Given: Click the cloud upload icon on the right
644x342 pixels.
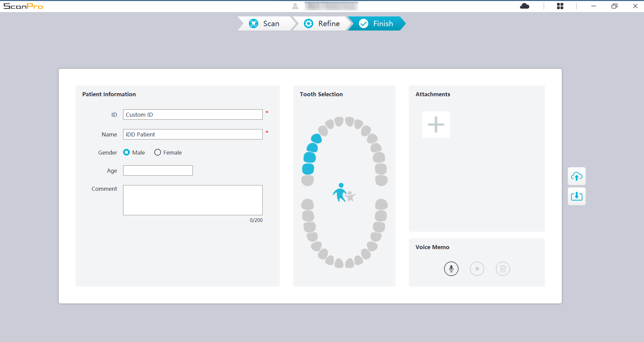Looking at the screenshot, I should 577,176.
